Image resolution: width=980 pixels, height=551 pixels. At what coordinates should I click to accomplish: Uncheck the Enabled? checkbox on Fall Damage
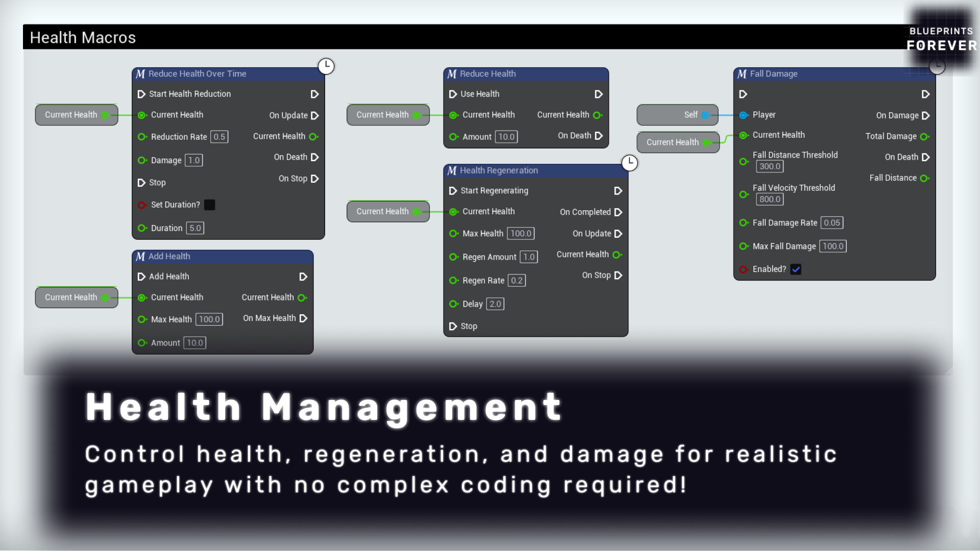tap(796, 269)
